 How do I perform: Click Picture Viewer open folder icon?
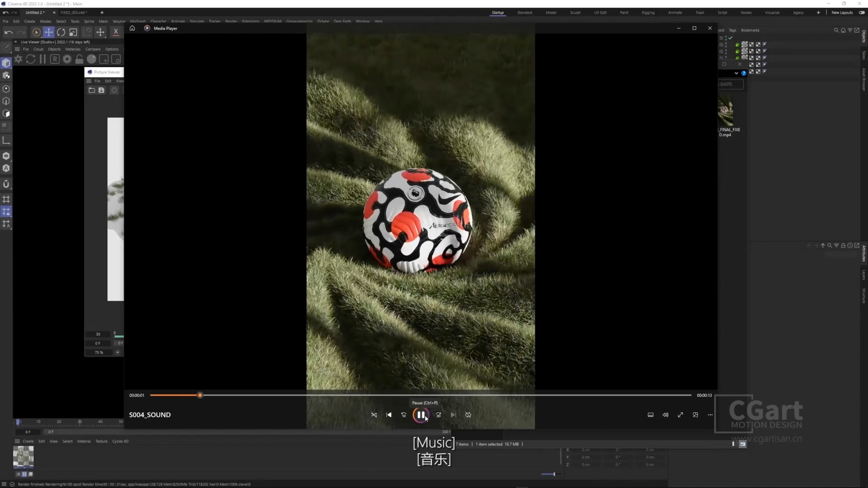(x=92, y=90)
